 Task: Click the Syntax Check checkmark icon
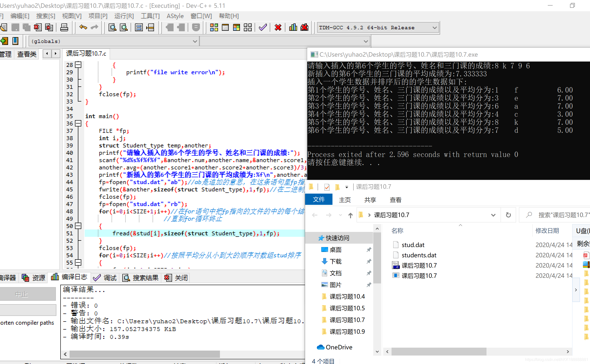pyautogui.click(x=263, y=27)
